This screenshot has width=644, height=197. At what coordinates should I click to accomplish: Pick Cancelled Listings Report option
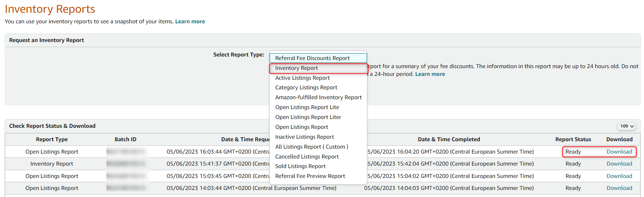point(307,157)
